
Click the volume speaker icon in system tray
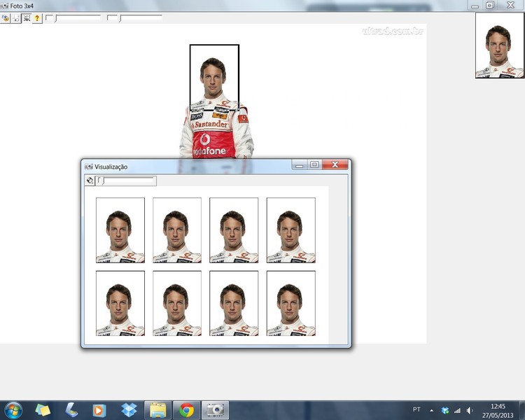[x=470, y=410]
